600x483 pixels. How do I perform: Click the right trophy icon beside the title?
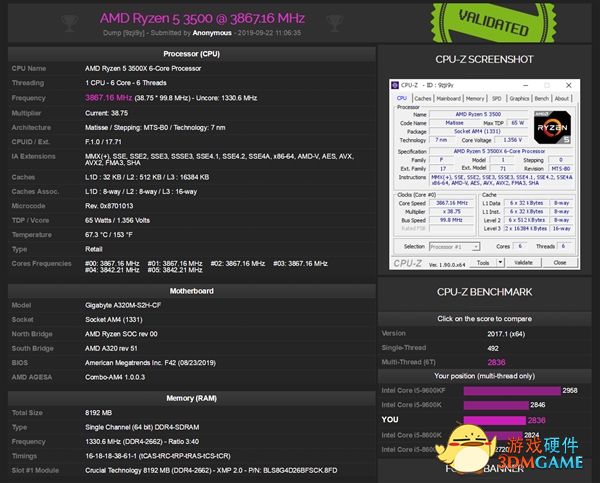click(334, 23)
